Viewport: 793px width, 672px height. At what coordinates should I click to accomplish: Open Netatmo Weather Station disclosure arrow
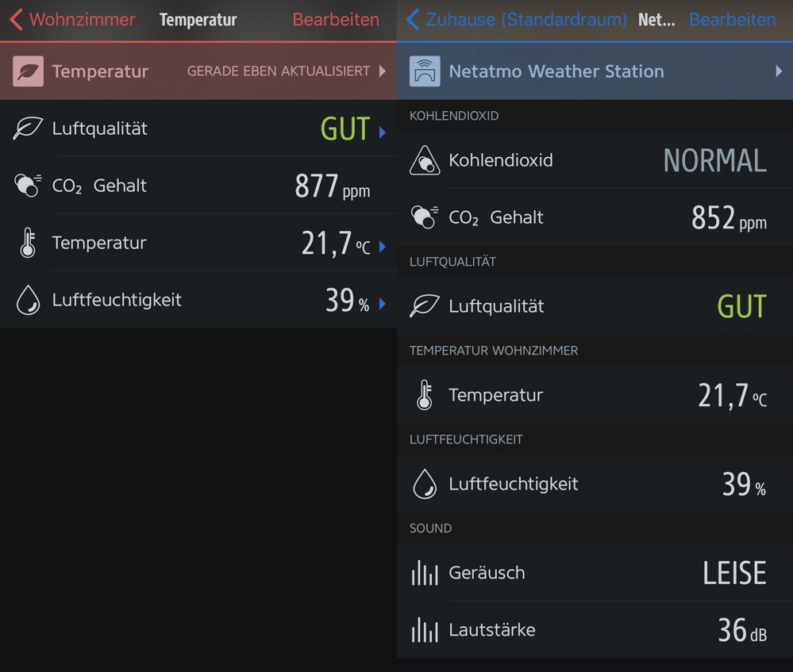pyautogui.click(x=779, y=71)
